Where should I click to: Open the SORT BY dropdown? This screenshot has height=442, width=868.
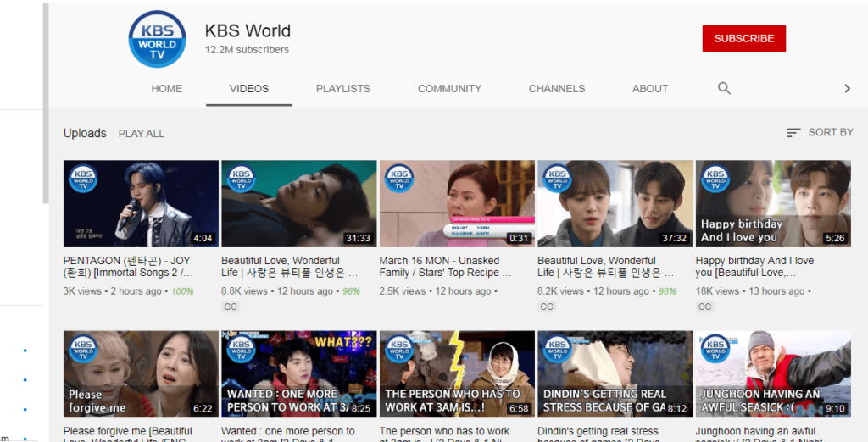pyautogui.click(x=820, y=133)
